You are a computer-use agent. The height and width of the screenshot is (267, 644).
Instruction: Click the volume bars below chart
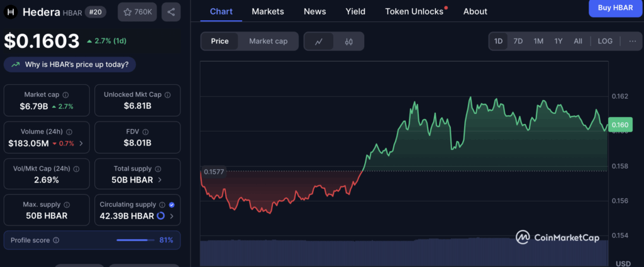pyautogui.click(x=404, y=252)
